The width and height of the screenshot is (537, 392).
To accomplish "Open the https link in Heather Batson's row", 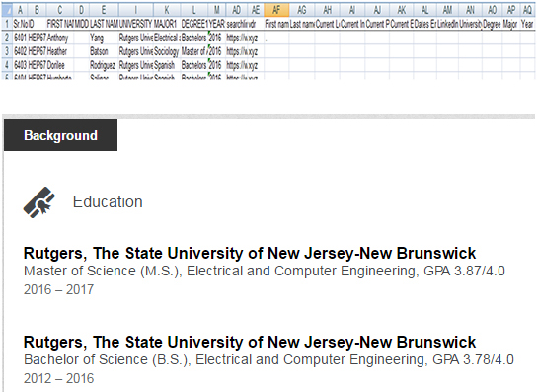I will tap(236, 51).
